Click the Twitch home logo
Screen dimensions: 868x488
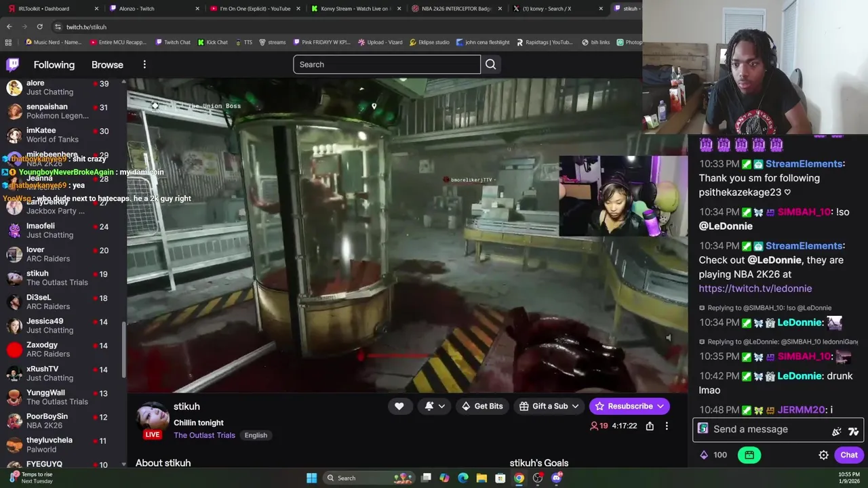13,65
